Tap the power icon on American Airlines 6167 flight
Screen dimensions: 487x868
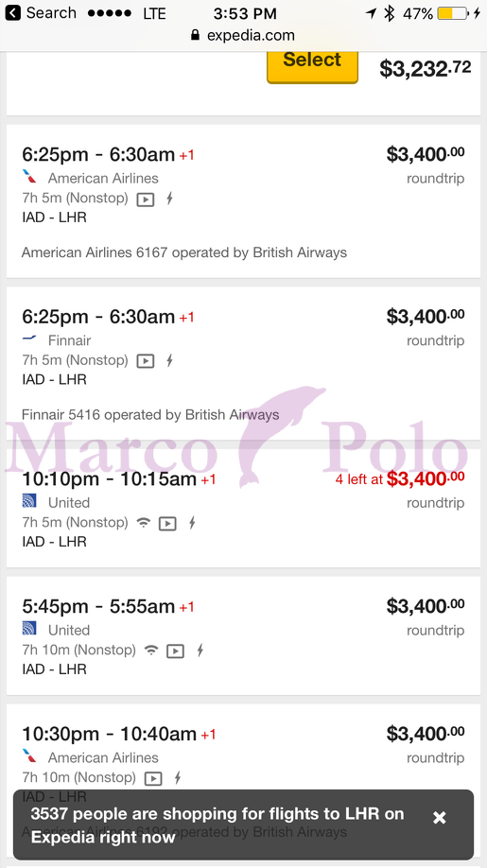tap(170, 199)
